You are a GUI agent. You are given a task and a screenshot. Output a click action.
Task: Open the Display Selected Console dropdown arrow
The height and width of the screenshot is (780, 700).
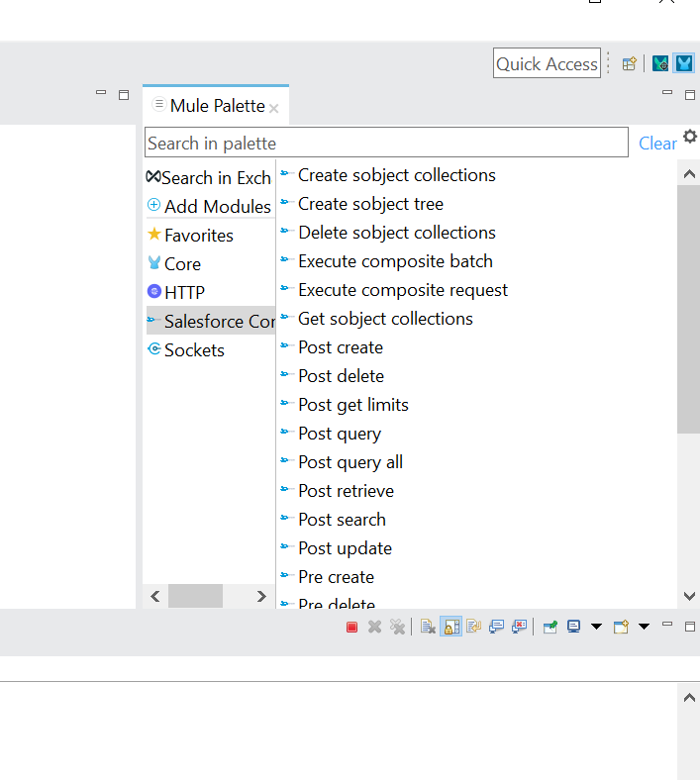596,627
